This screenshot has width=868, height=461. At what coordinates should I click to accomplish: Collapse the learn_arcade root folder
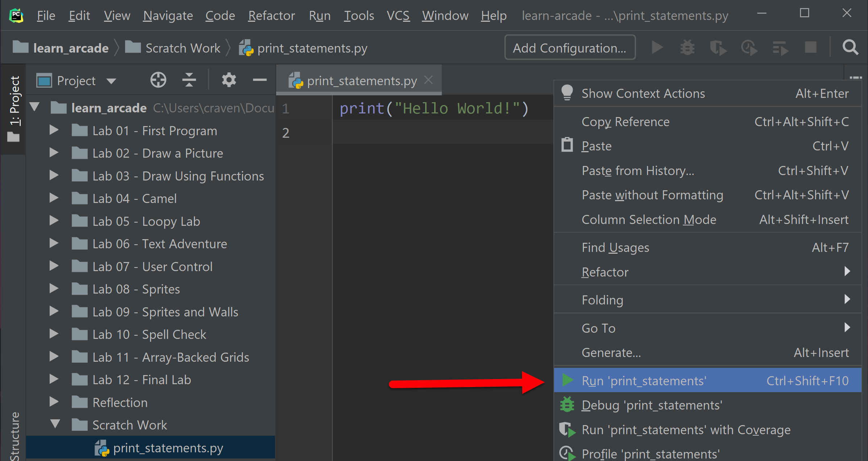click(35, 107)
